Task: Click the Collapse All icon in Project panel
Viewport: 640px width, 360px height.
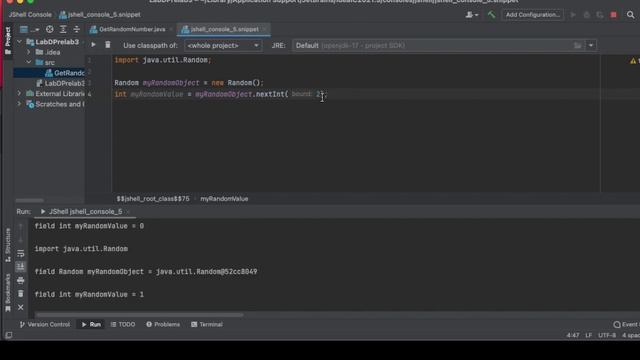Action: click(x=76, y=29)
